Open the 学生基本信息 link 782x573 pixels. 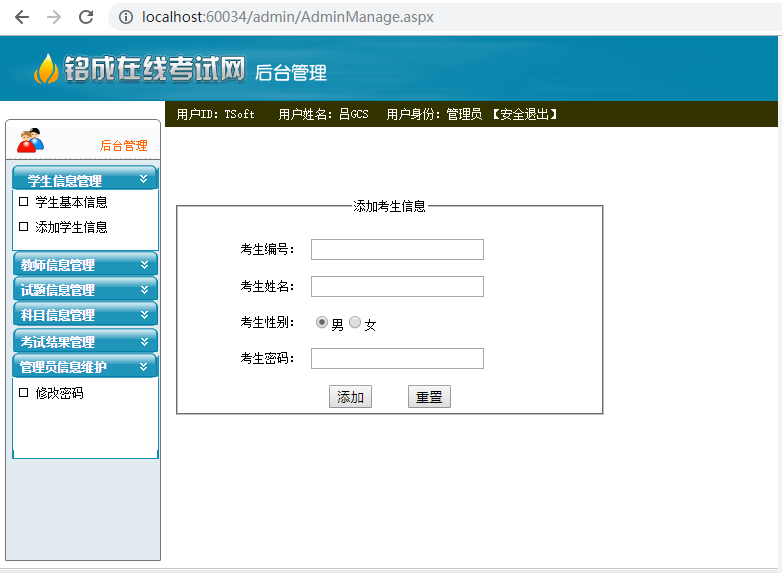[x=71, y=202]
